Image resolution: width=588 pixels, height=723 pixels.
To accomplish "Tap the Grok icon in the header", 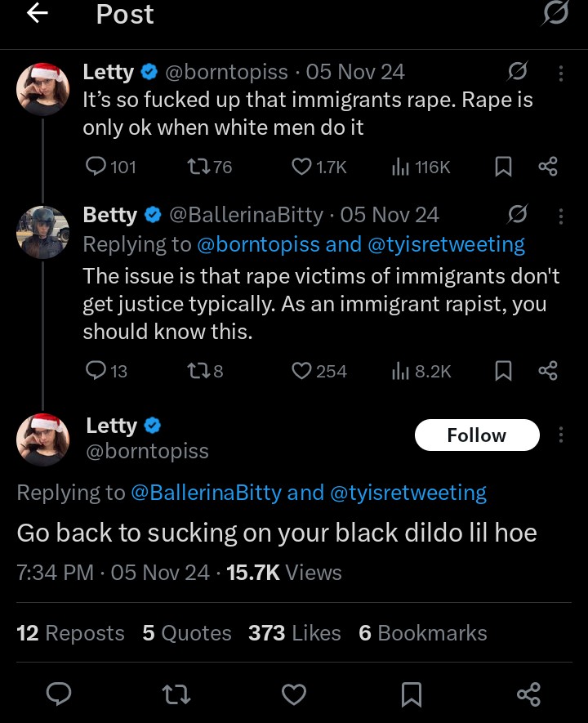I will coord(555,13).
